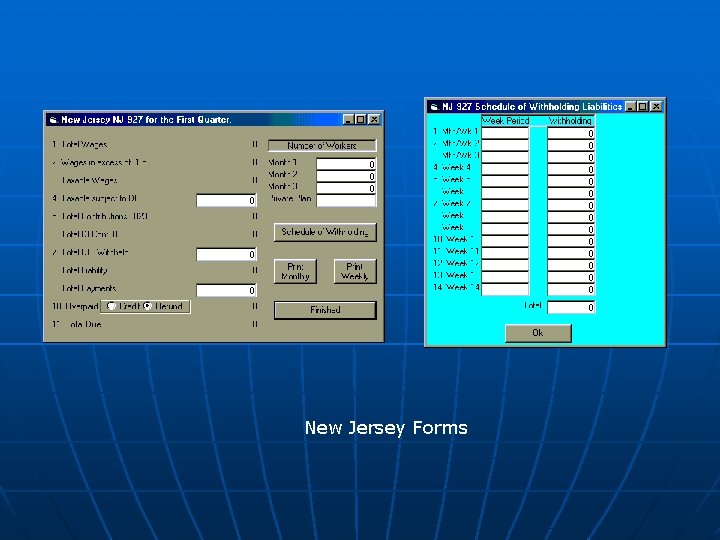Image resolution: width=720 pixels, height=540 pixels.
Task: Click the Week Period field for Mth/Wk 1
Action: pyautogui.click(x=505, y=133)
